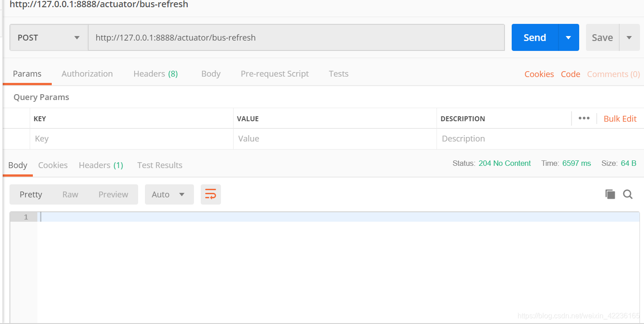Select the response Body tab
Screen dimensions: 644x324
[x=18, y=165]
